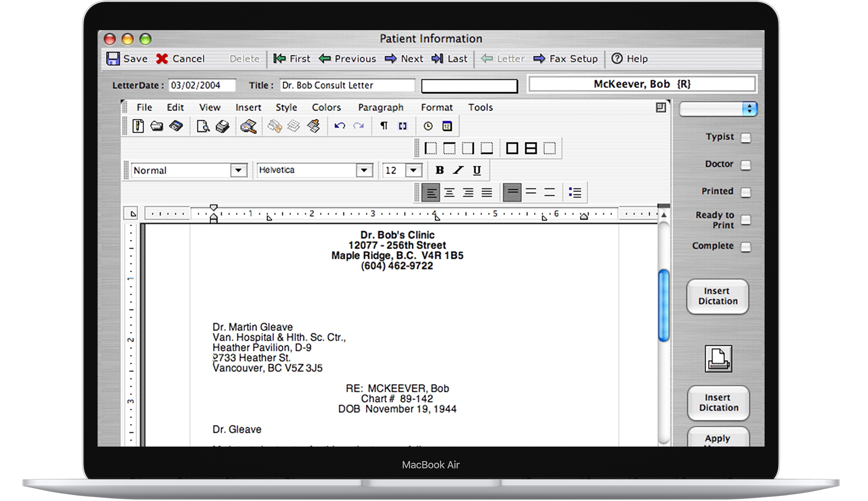Click the first-line indent marker on ruler
Image resolution: width=868 pixels, height=501 pixels.
tap(214, 208)
